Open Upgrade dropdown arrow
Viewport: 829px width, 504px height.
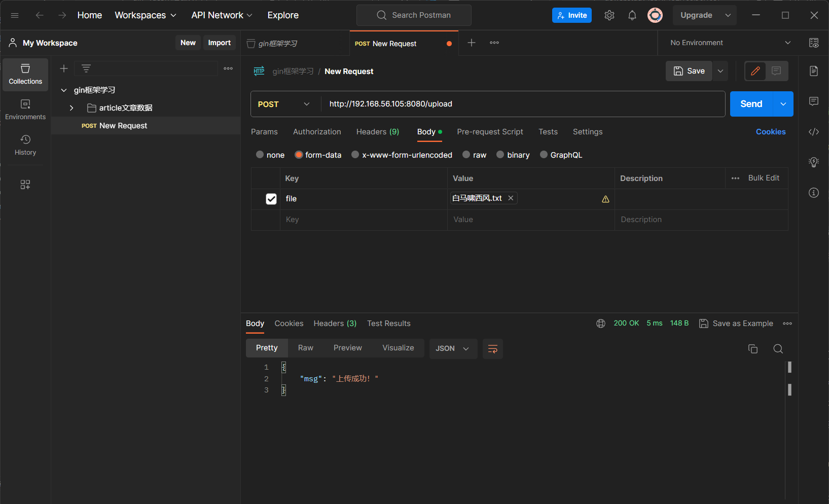pyautogui.click(x=728, y=15)
